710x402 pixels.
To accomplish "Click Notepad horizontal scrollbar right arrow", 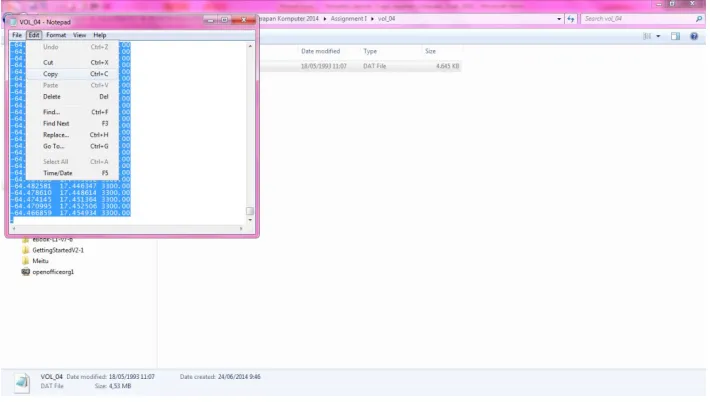I will [x=241, y=229].
